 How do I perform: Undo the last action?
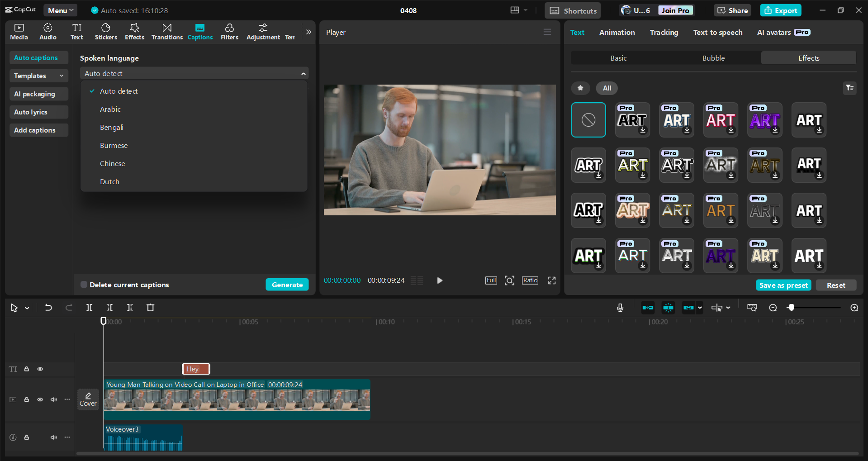[48, 308]
